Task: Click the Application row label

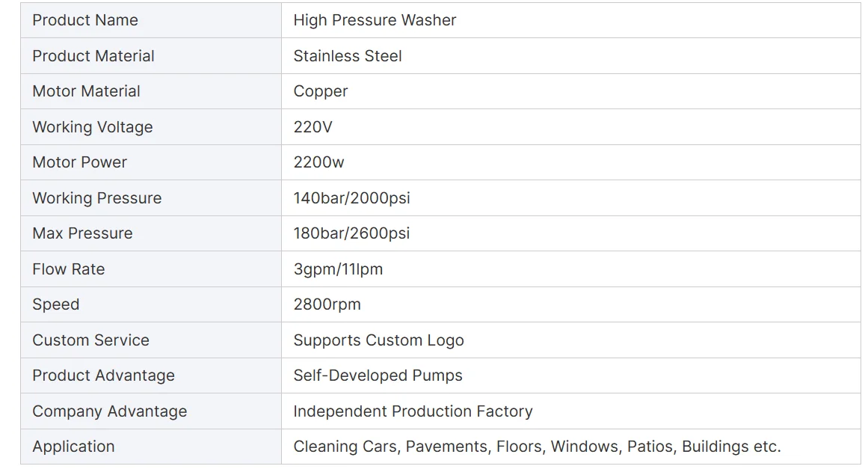Action: (x=73, y=447)
